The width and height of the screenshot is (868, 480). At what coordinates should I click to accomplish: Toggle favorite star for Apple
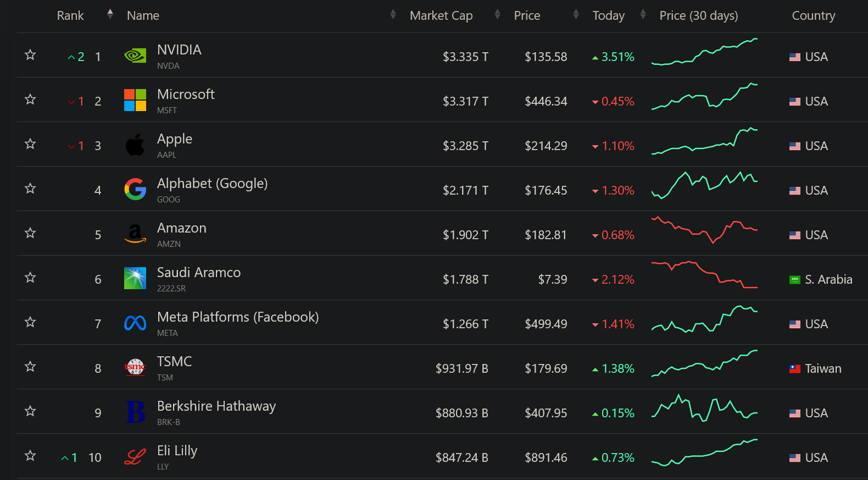[x=30, y=144]
